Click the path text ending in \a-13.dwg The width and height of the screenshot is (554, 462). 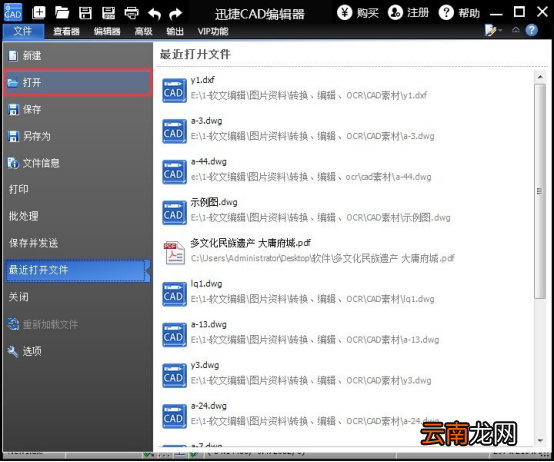point(315,340)
